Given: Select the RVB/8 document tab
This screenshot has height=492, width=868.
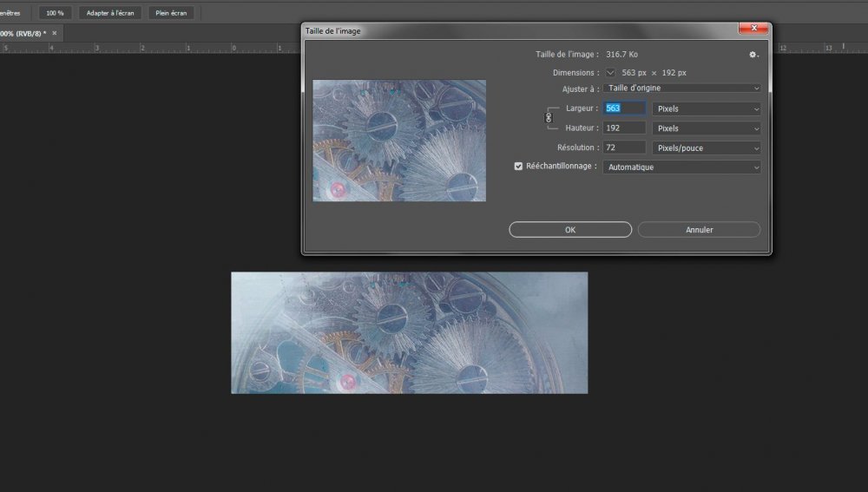Looking at the screenshot, I should 23,33.
